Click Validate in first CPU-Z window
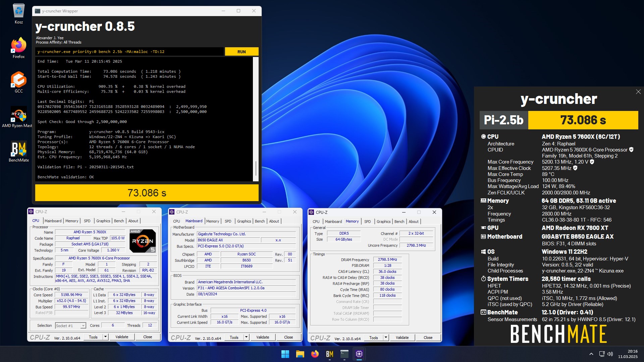644x362 pixels. pyautogui.click(x=122, y=337)
